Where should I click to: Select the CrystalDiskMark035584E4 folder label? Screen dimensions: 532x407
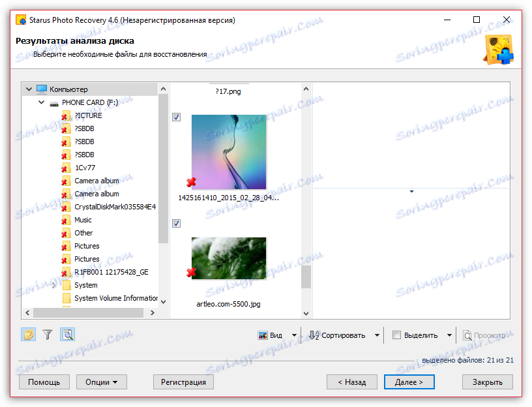pyautogui.click(x=115, y=207)
